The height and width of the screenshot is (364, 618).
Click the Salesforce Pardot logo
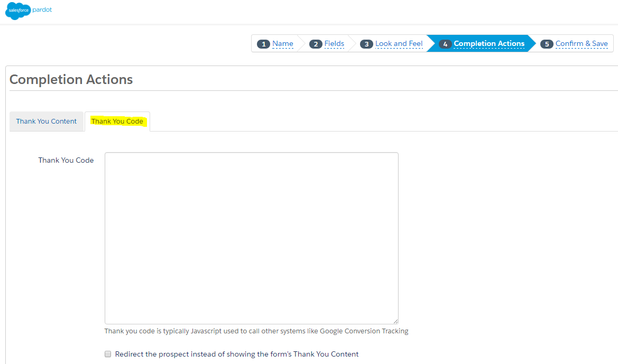[29, 11]
